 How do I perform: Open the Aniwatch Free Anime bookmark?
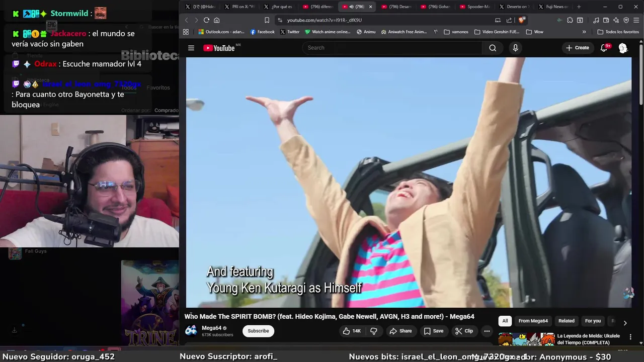[404, 32]
